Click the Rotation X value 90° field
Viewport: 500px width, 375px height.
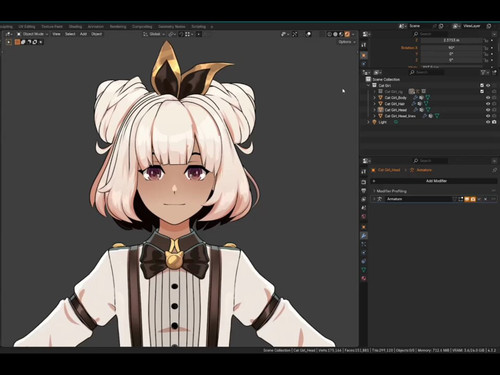[451, 48]
